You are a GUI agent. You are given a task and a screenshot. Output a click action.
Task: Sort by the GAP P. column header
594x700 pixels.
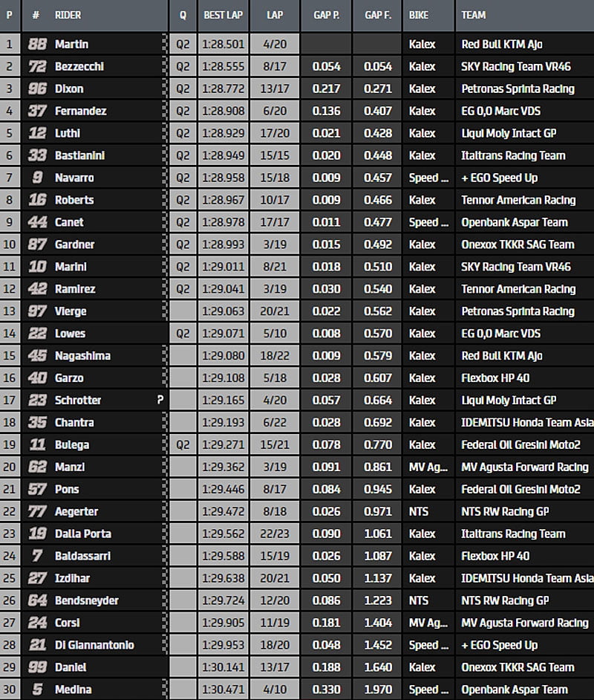point(326,14)
